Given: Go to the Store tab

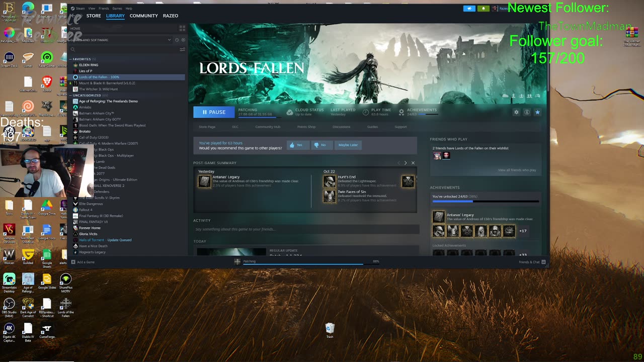Looking at the screenshot, I should (94, 16).
